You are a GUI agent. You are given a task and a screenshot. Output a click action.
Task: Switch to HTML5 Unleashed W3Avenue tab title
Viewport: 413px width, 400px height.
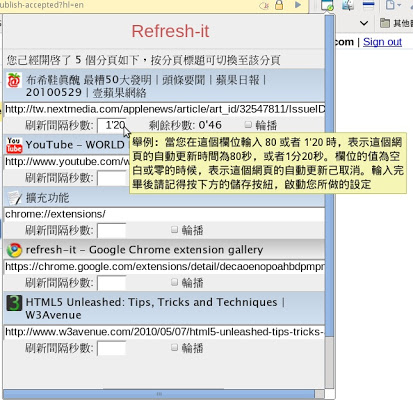pyautogui.click(x=155, y=308)
